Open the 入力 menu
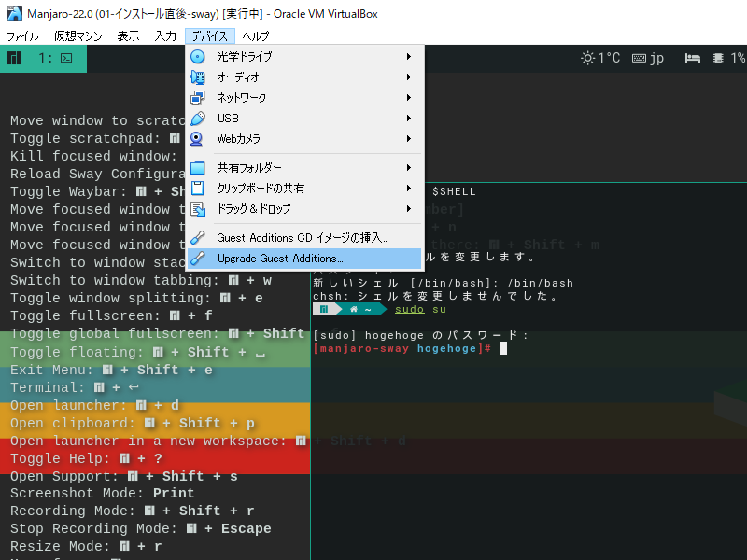This screenshot has width=747, height=560. [166, 36]
